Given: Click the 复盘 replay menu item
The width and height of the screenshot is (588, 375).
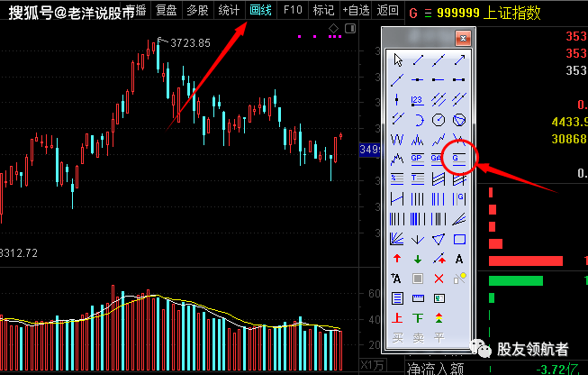Looking at the screenshot, I should point(166,10).
